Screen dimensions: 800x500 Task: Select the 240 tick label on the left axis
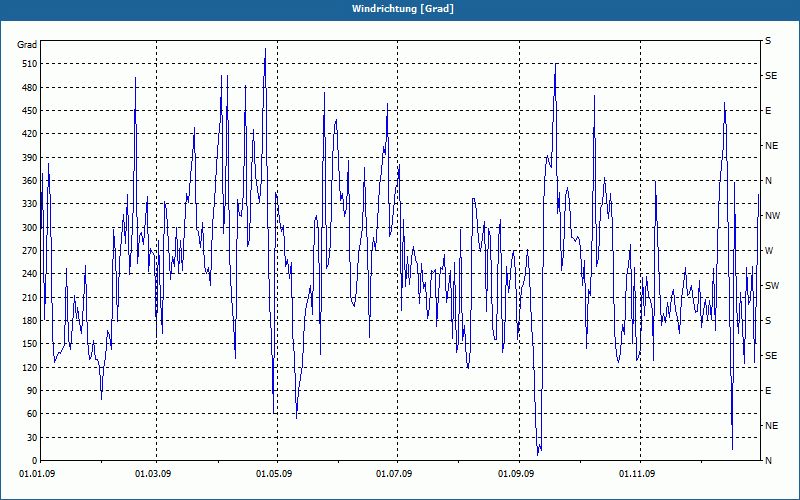click(x=30, y=274)
